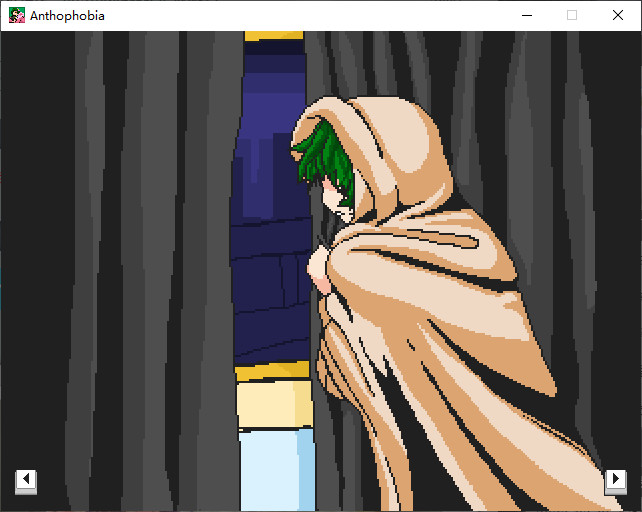
Task: Click the right arrow next-page button
Action: (615, 480)
